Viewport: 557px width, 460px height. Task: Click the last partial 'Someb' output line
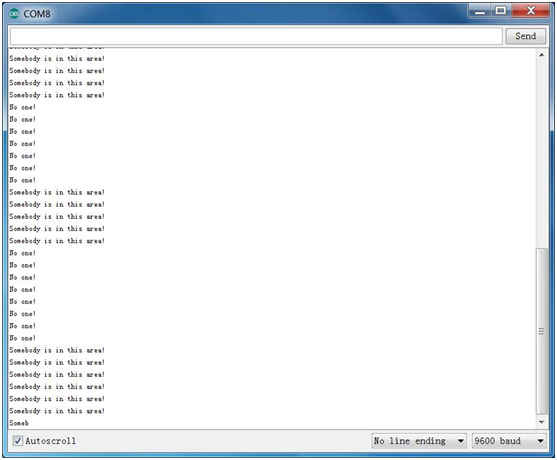19,423
